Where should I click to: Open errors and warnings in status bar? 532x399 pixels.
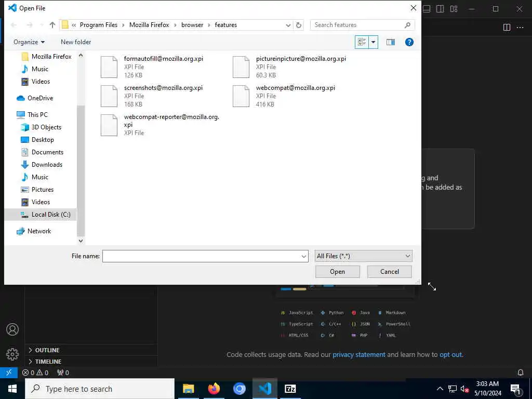point(35,373)
